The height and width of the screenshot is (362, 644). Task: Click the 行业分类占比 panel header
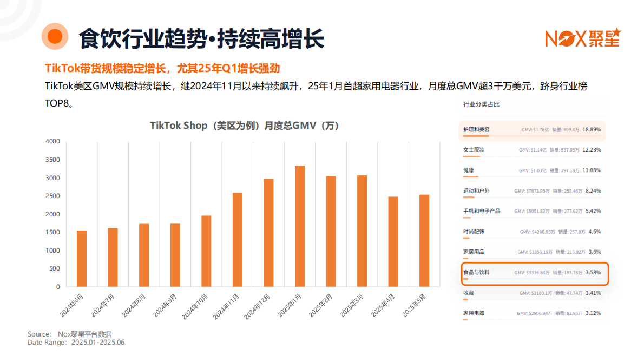[x=481, y=104]
